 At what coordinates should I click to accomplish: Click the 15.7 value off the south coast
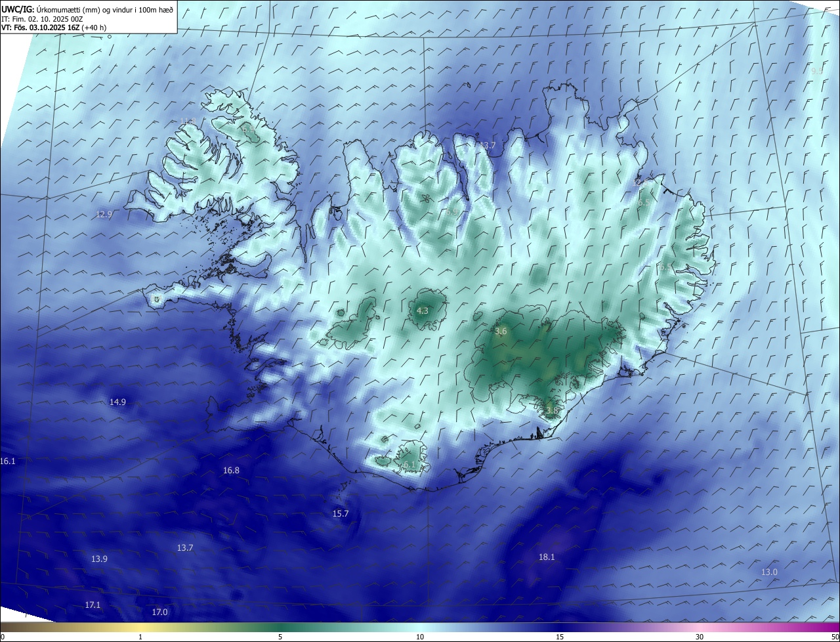341,513
